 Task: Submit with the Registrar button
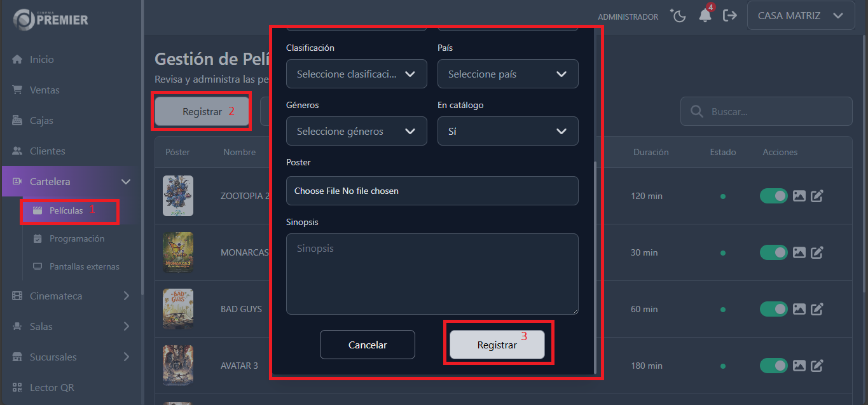pyautogui.click(x=497, y=345)
